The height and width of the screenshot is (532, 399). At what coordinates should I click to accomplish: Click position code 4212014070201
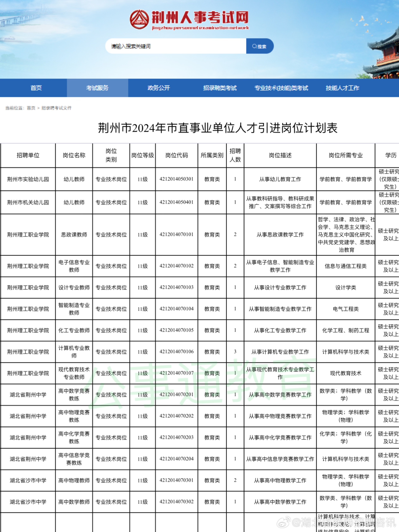pyautogui.click(x=177, y=394)
